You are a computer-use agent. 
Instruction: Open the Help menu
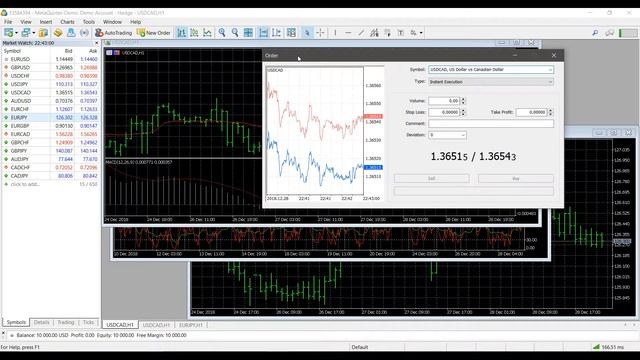[136, 22]
